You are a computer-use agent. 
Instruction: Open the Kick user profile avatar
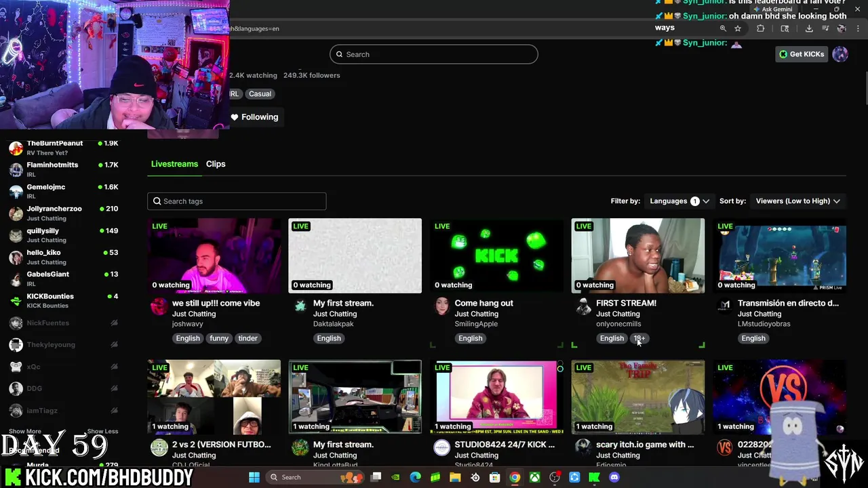click(x=840, y=54)
